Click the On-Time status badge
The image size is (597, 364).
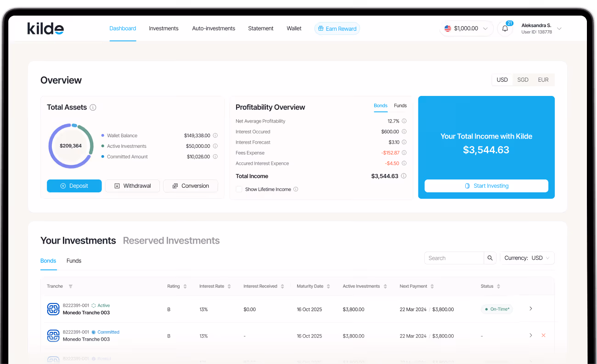click(x=497, y=309)
